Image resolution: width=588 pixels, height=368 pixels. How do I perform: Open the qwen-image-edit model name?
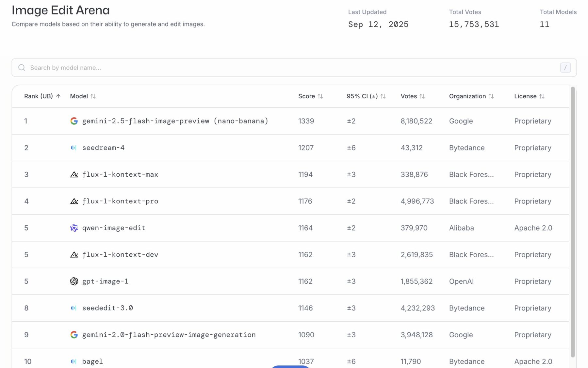(114, 228)
